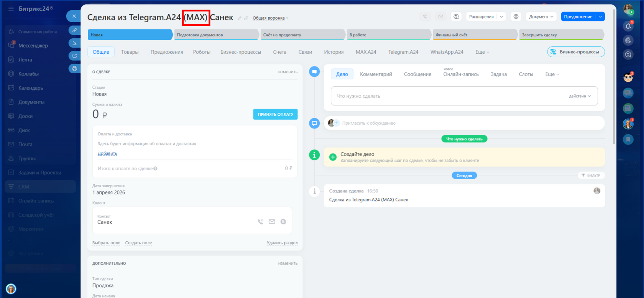Open действия dropdown in activity field

(x=580, y=96)
